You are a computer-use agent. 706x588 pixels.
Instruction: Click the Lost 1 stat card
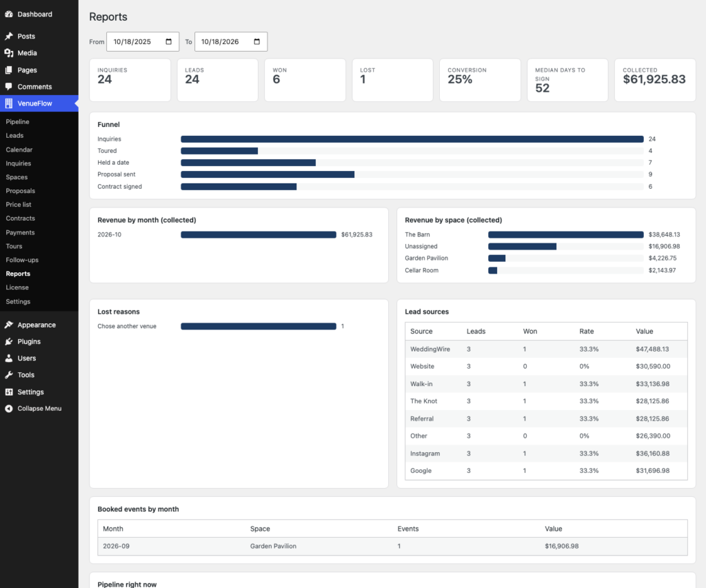pos(392,80)
